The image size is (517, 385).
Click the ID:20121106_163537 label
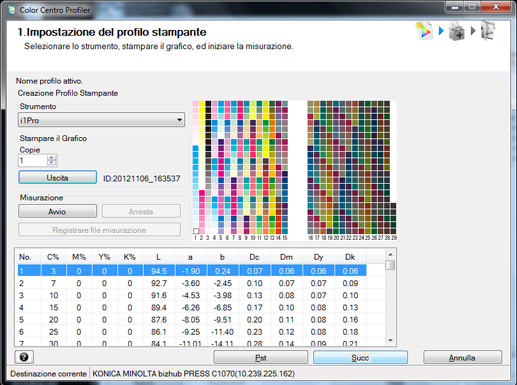[142, 178]
